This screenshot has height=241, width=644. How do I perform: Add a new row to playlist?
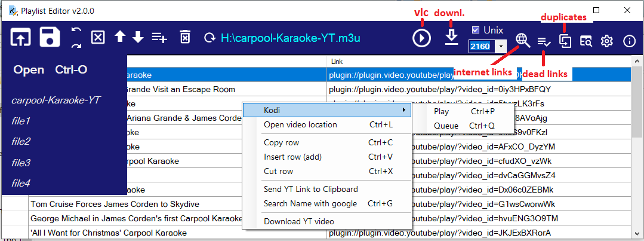click(x=159, y=38)
